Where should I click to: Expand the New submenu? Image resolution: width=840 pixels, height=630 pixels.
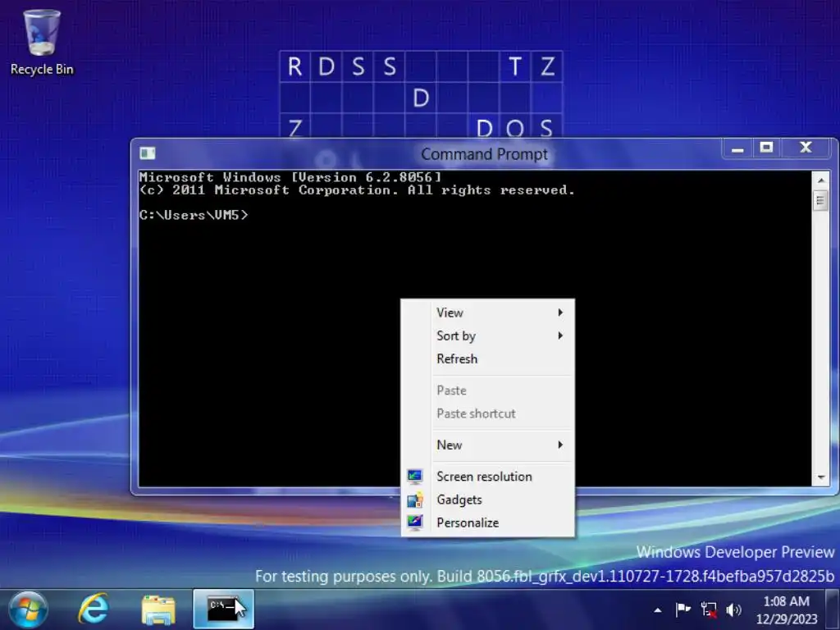point(487,445)
